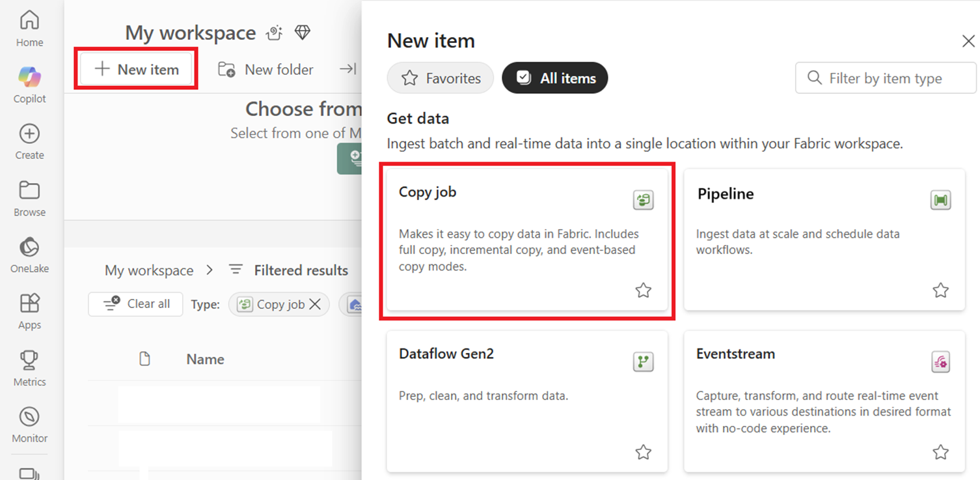The image size is (980, 480).
Task: Toggle favorite star on Dataflow Gen2 card
Action: tap(643, 452)
